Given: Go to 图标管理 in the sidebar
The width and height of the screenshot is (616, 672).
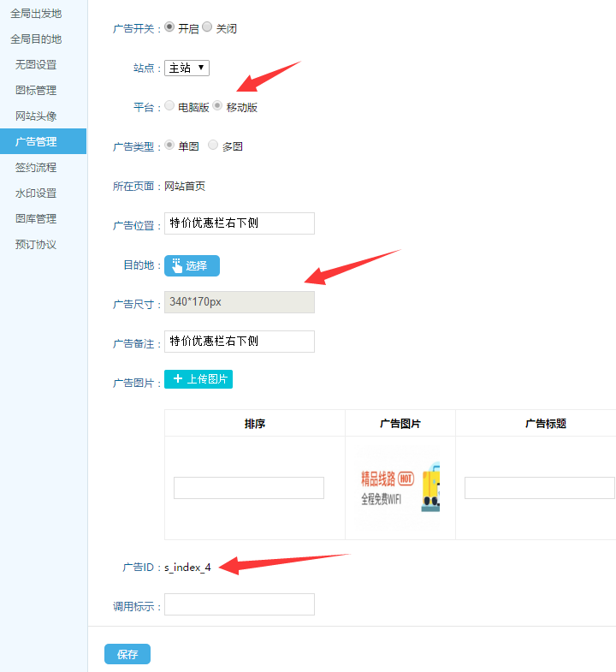Looking at the screenshot, I should [36, 91].
